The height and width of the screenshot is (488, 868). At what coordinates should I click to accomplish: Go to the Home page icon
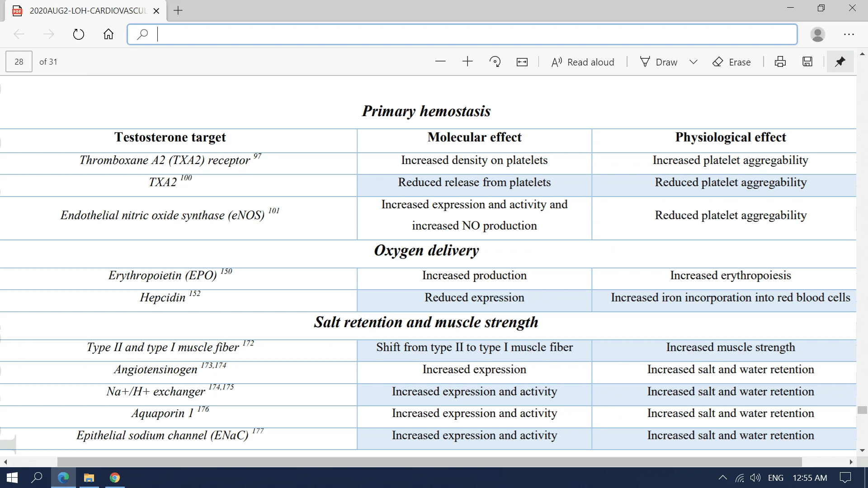point(108,34)
